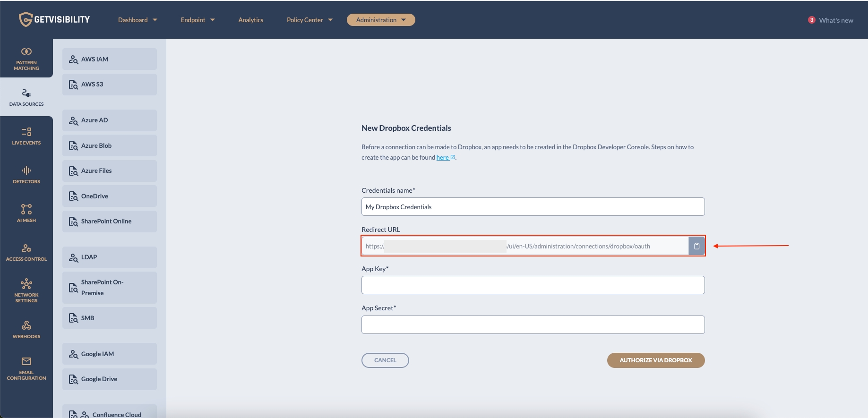Open AI Mesh sidebar section

[x=26, y=213]
